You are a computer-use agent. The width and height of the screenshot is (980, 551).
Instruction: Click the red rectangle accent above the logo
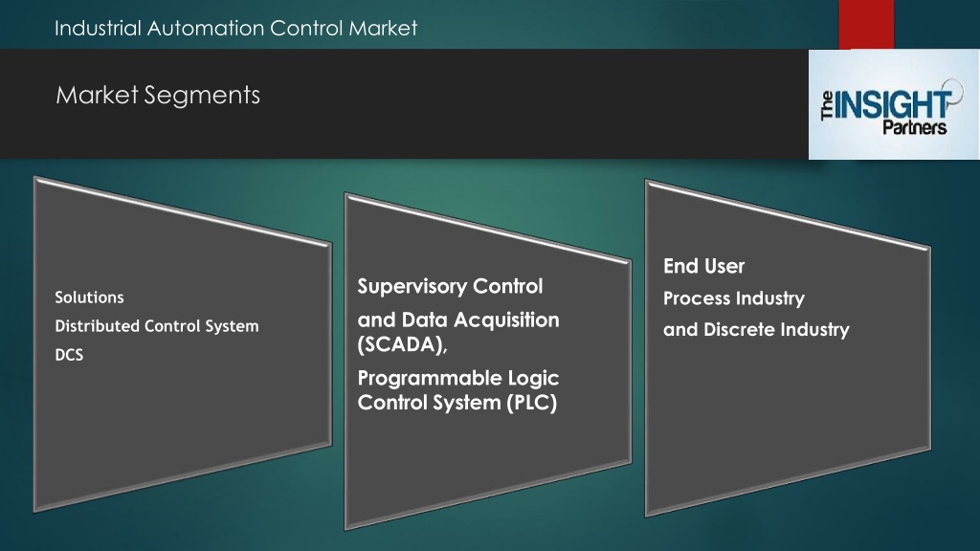click(x=866, y=24)
